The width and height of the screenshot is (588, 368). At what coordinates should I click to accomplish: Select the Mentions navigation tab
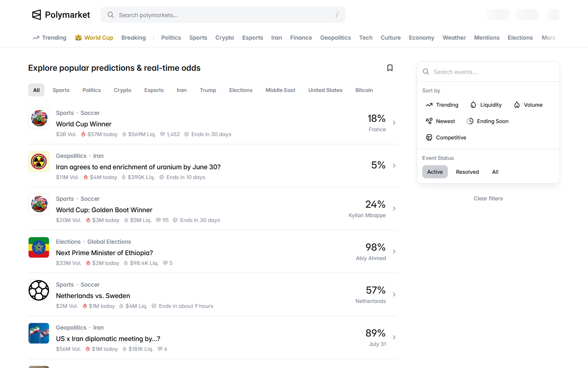[487, 38]
